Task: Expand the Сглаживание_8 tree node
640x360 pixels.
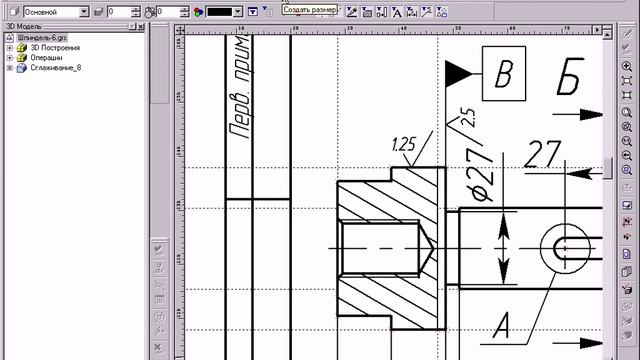Action: pyautogui.click(x=9, y=68)
